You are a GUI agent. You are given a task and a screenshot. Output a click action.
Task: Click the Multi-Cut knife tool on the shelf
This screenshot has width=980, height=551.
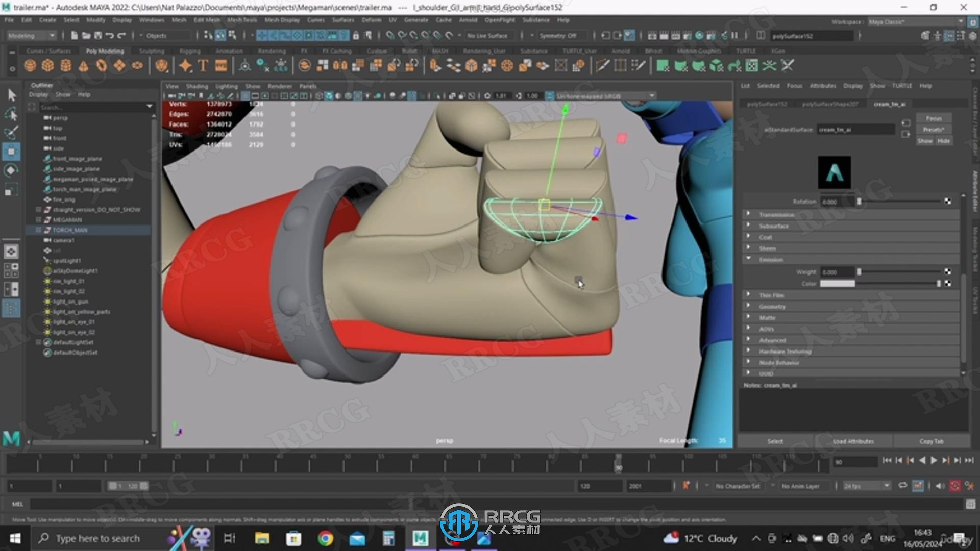tap(603, 66)
